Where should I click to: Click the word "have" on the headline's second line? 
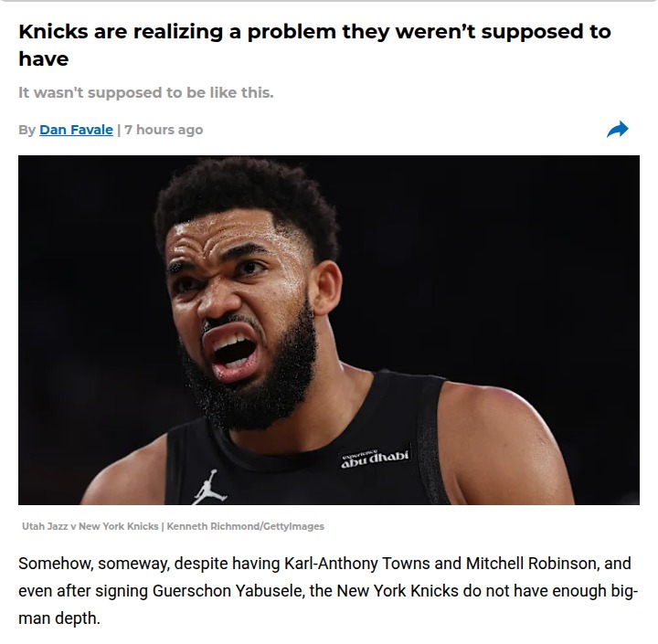pyautogui.click(x=43, y=58)
